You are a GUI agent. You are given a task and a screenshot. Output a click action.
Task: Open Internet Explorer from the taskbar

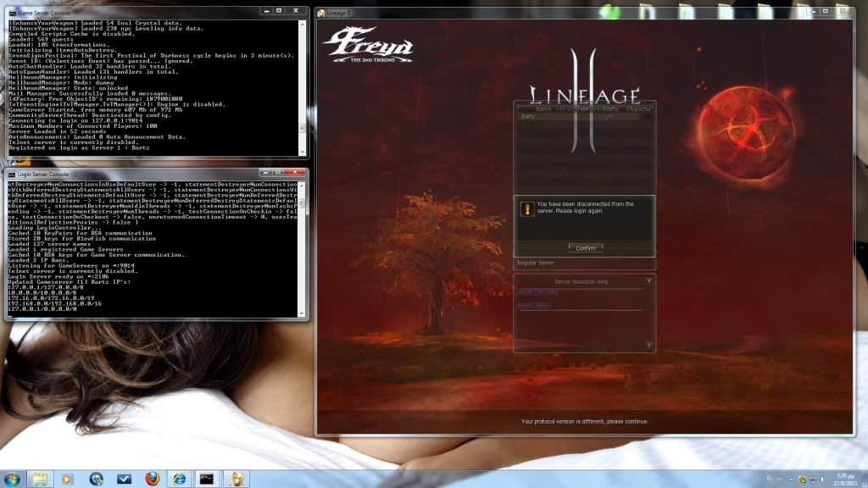click(180, 479)
